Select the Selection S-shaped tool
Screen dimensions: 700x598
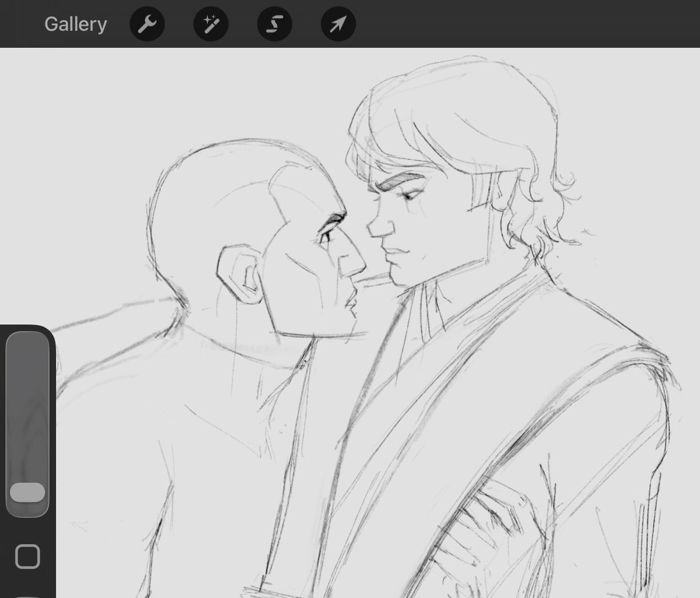(274, 24)
